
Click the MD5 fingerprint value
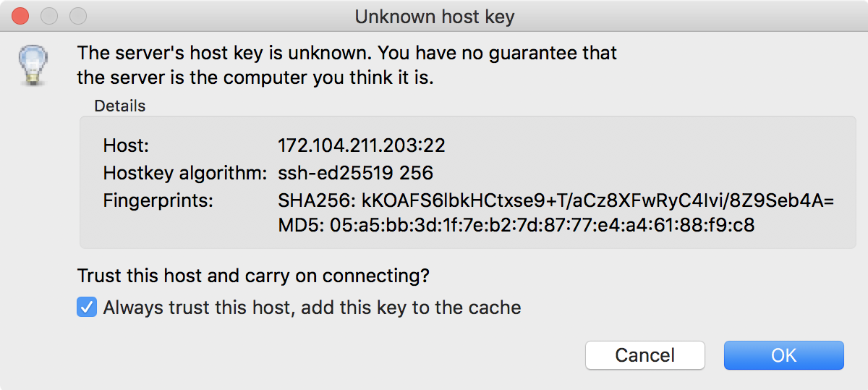click(516, 225)
